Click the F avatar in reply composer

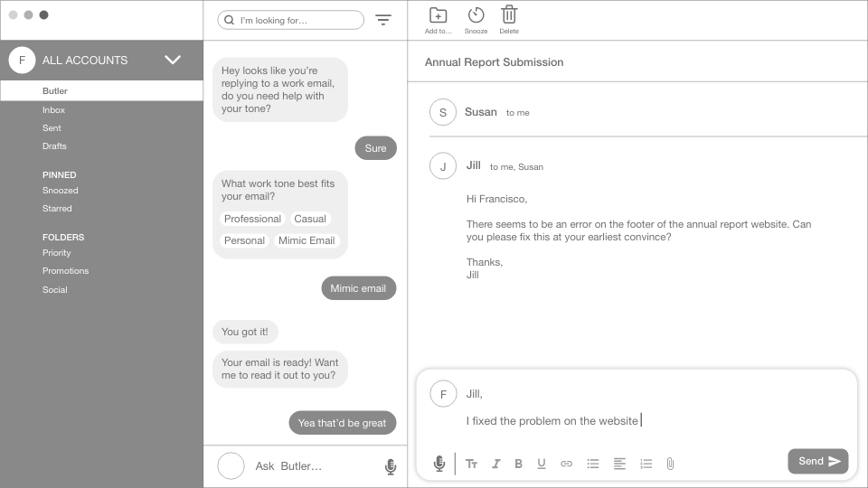(x=443, y=394)
